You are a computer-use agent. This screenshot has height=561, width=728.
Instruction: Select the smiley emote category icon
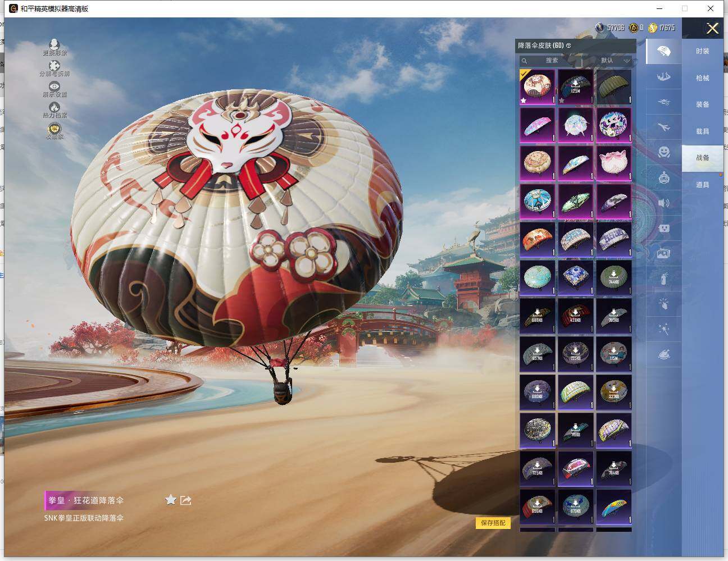tap(663, 152)
